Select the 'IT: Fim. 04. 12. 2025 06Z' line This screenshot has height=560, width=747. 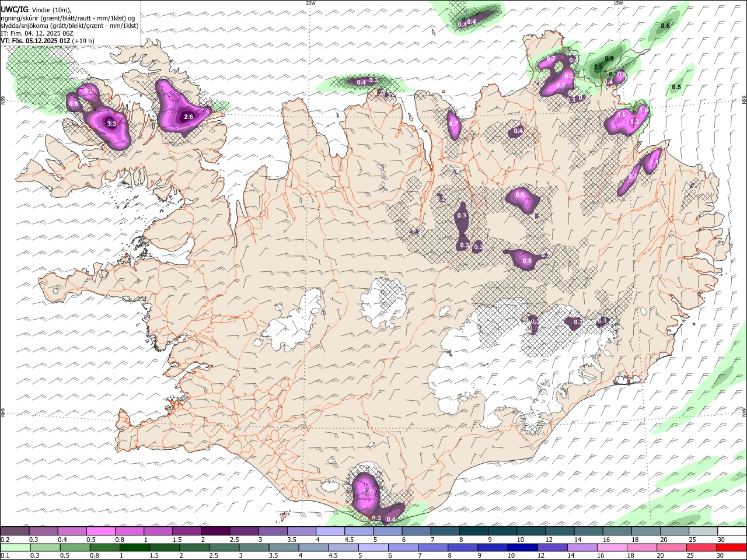tap(37, 33)
